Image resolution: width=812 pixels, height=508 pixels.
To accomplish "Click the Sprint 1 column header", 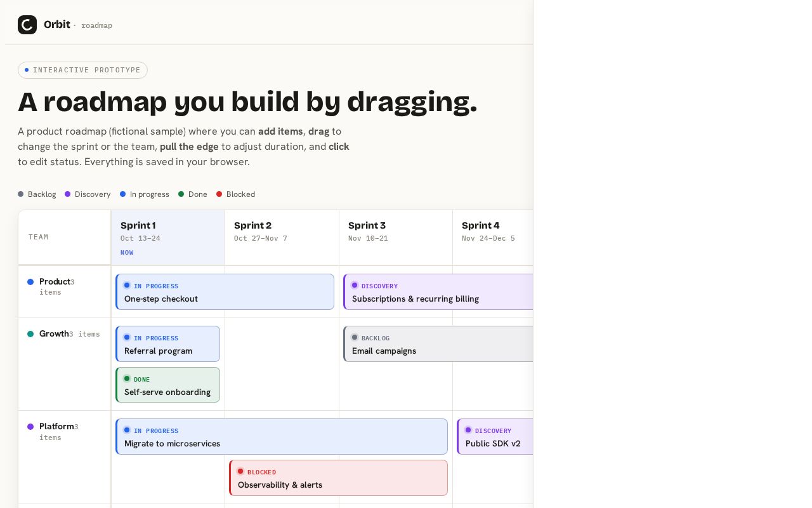I will 168,237.
